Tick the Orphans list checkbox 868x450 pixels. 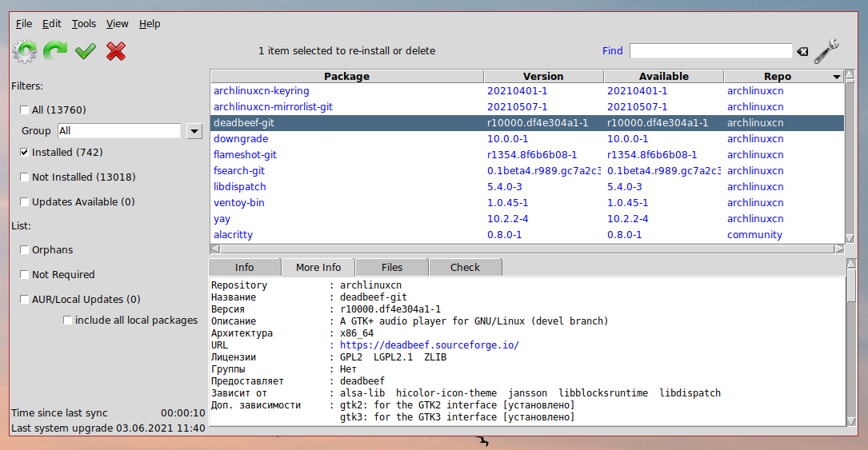point(25,249)
